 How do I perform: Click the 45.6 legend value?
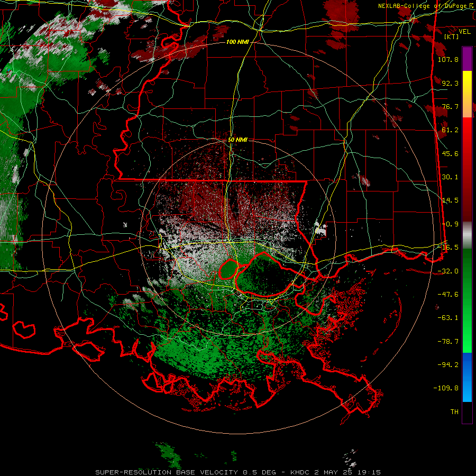point(450,153)
